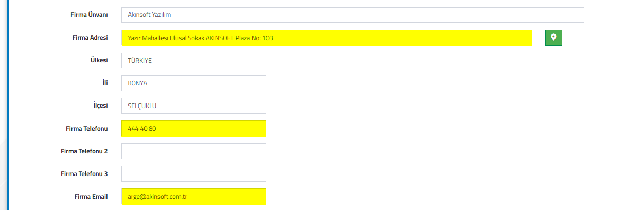
Task: Click the Firma Telefonu label
Action: [x=86, y=128]
